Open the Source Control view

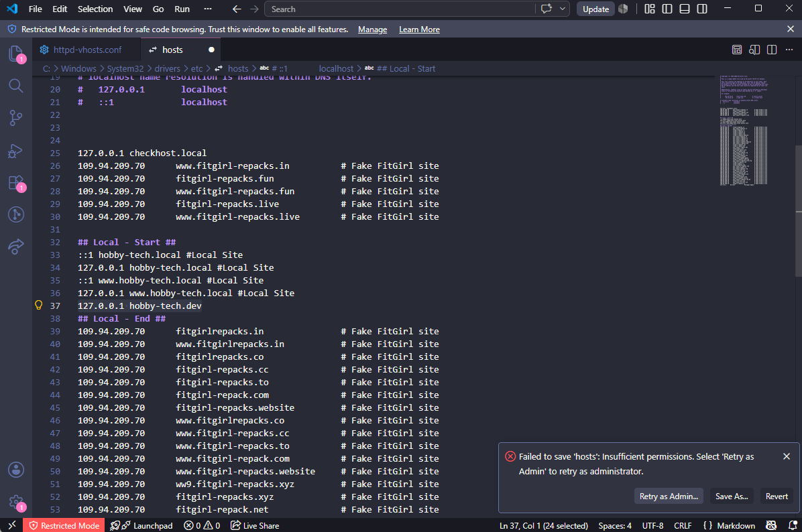click(x=16, y=118)
